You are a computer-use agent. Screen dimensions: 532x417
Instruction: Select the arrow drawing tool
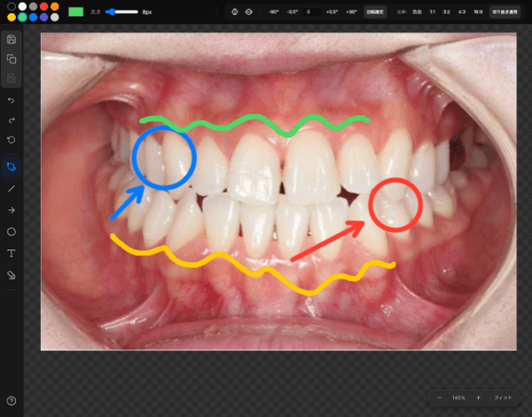click(12, 209)
